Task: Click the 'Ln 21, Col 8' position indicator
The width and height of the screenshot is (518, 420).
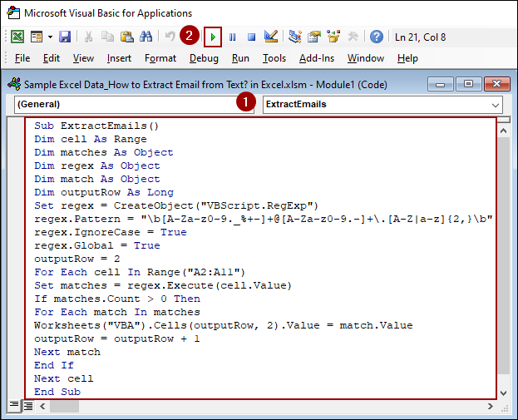Action: pyautogui.click(x=420, y=37)
